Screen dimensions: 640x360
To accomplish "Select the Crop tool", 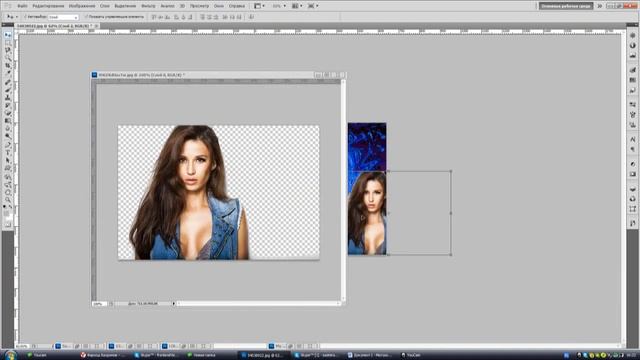I will [x=8, y=66].
